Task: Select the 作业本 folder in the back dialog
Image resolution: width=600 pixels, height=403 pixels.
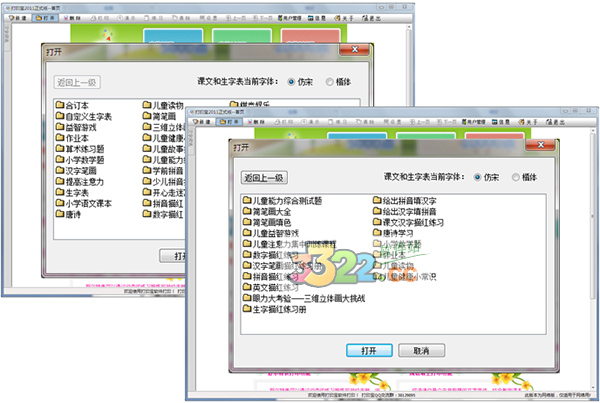Action: (x=72, y=138)
